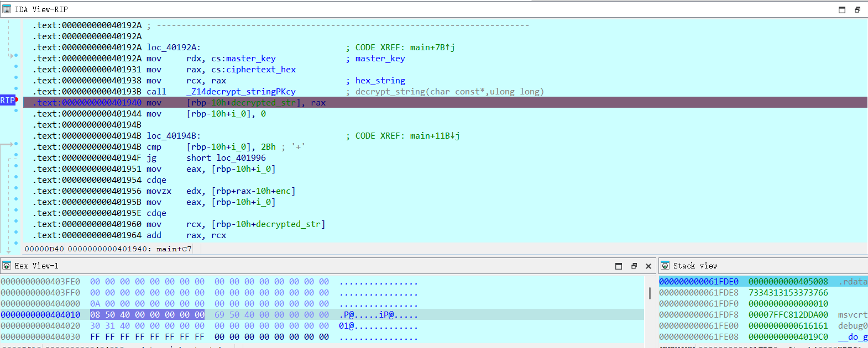Viewport: 868px width, 348px height.
Task: Toggle breakpoint dot on cmp 2Bh line
Action: coord(16,144)
